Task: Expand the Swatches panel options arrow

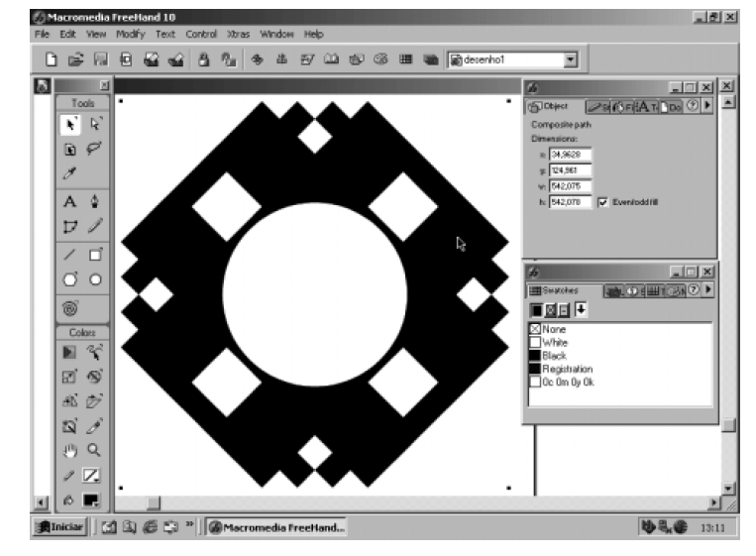Action: [707, 289]
